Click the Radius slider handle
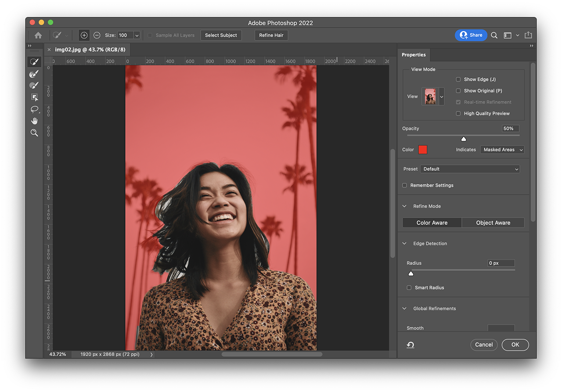The image size is (562, 392). tap(411, 273)
